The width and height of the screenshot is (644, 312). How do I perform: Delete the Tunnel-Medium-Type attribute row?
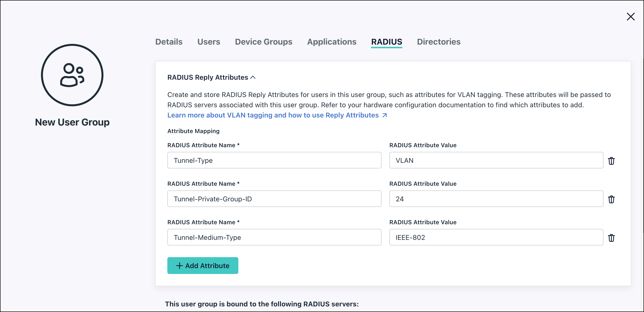pos(611,238)
